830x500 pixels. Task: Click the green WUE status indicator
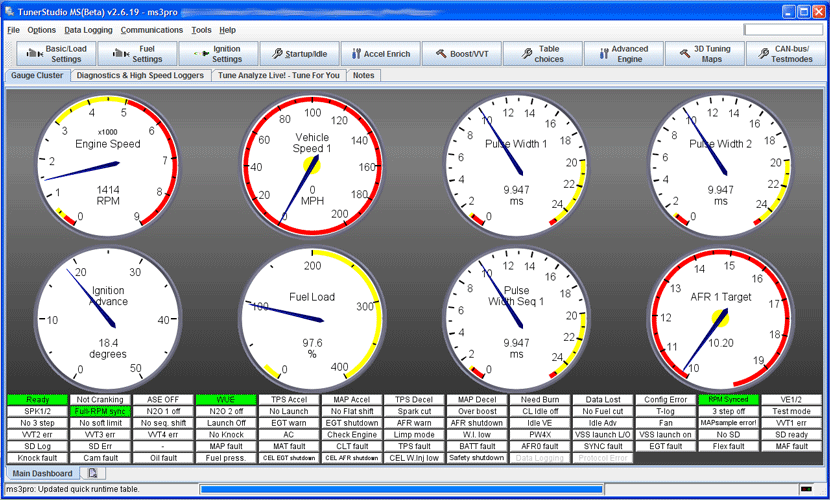(225, 400)
